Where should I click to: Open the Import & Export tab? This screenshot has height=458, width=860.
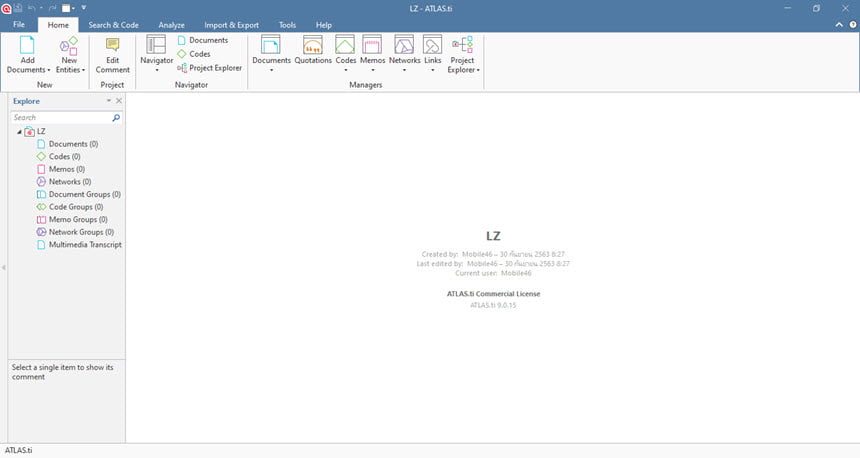pos(231,25)
